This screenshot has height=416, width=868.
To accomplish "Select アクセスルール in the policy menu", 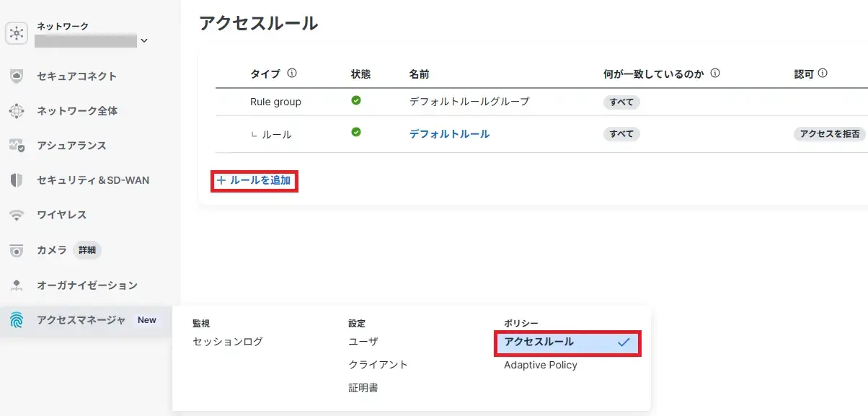I will coord(567,342).
